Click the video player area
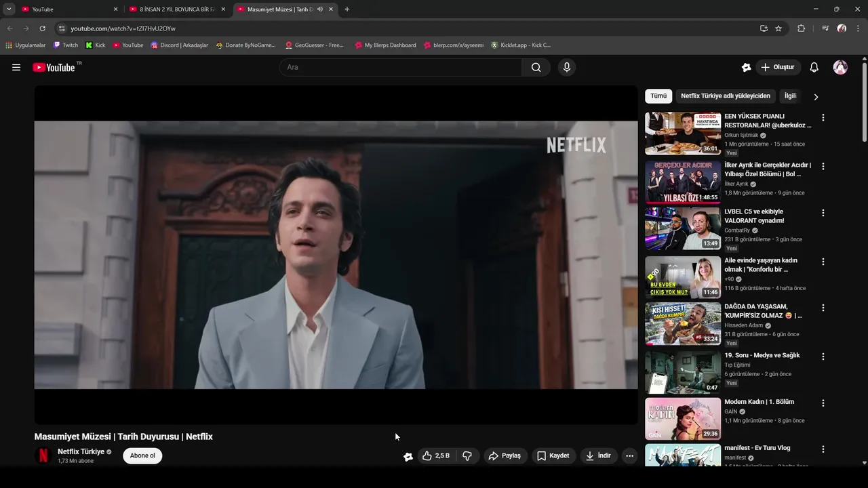 [336, 255]
